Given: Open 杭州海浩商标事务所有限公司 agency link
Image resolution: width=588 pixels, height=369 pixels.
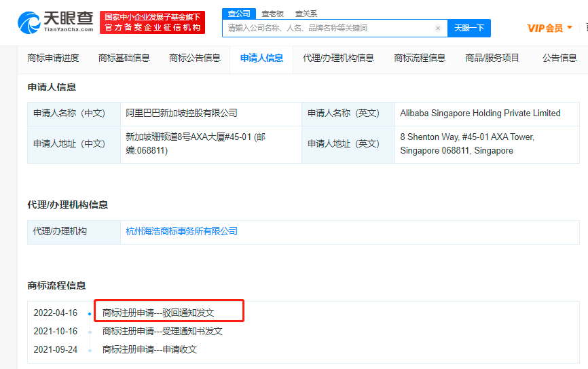Looking at the screenshot, I should click(181, 231).
